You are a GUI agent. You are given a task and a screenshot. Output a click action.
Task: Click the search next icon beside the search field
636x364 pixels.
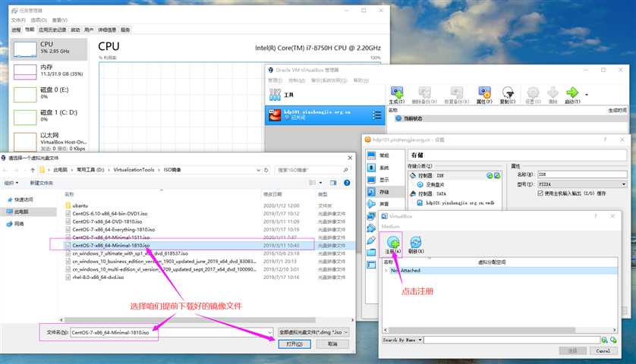pos(605,340)
